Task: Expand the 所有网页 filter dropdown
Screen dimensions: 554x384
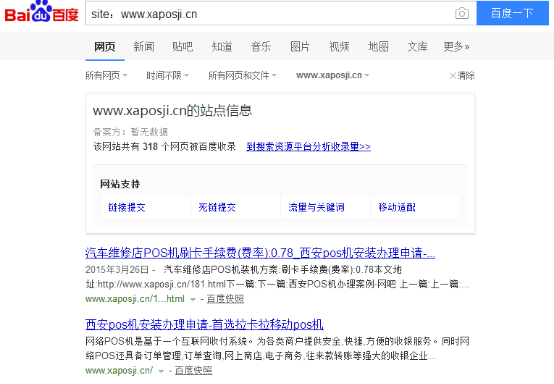Action: click(106, 75)
